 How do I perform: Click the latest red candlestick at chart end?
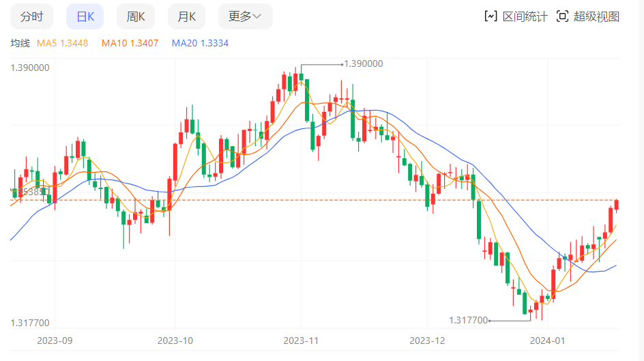pyautogui.click(x=617, y=205)
